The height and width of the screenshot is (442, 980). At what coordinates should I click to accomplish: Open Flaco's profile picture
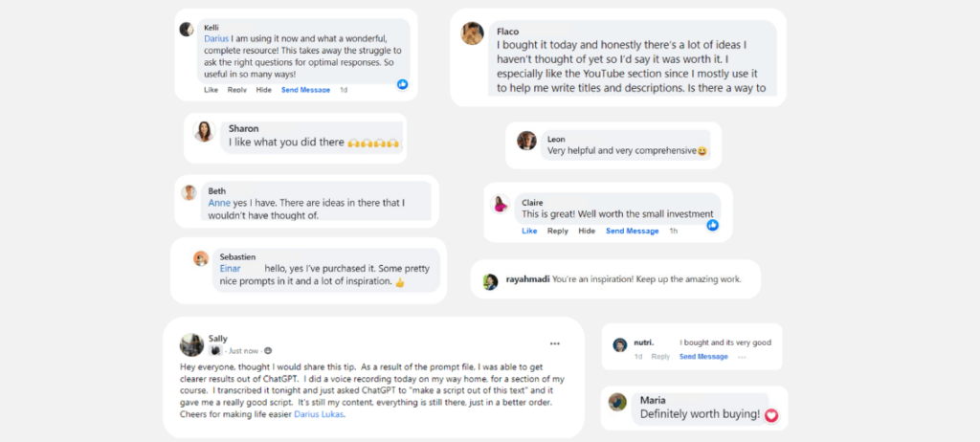click(472, 33)
